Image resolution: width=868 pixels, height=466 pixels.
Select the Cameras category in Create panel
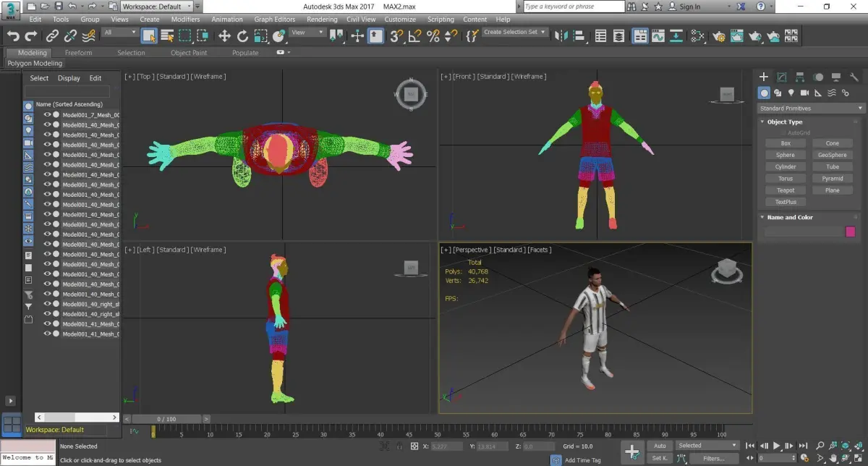pyautogui.click(x=804, y=93)
